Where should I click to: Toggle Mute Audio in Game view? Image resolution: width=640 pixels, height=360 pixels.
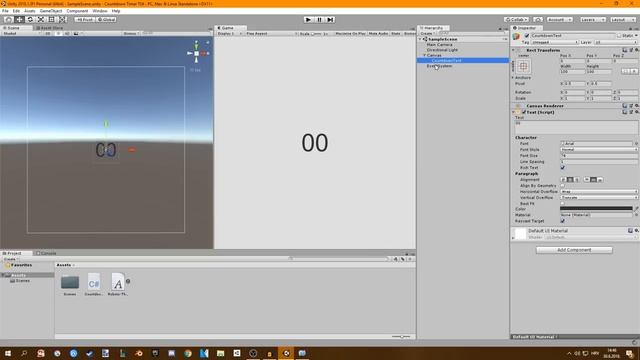click(378, 33)
